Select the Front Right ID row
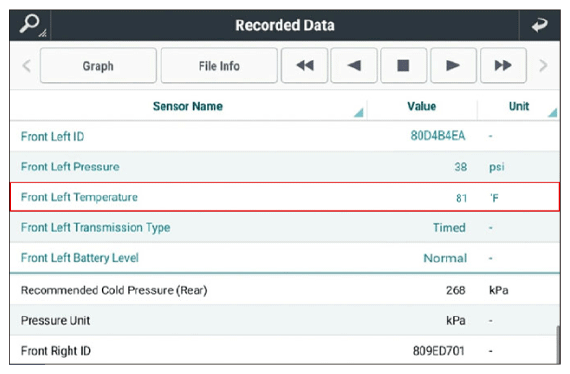 pyautogui.click(x=285, y=350)
